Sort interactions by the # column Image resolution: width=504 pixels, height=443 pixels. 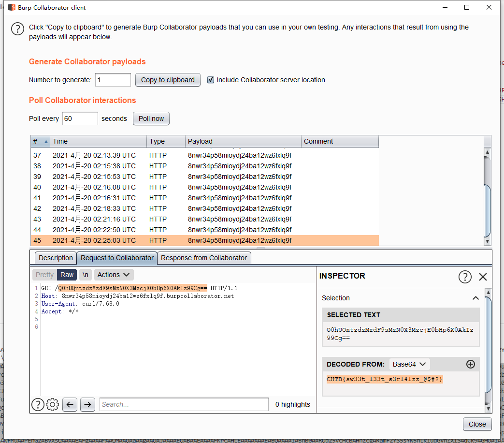(x=40, y=141)
